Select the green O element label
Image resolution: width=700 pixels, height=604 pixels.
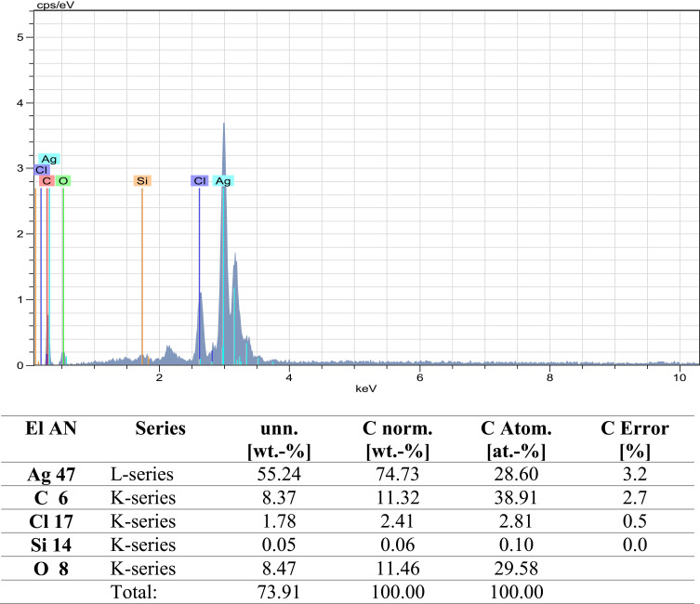(x=63, y=180)
